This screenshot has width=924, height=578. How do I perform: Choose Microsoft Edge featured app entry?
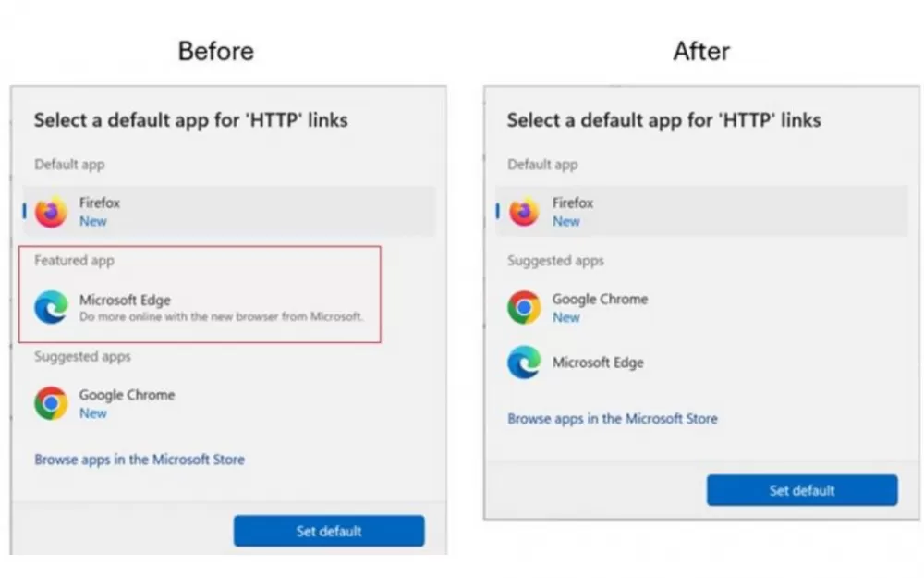point(200,307)
